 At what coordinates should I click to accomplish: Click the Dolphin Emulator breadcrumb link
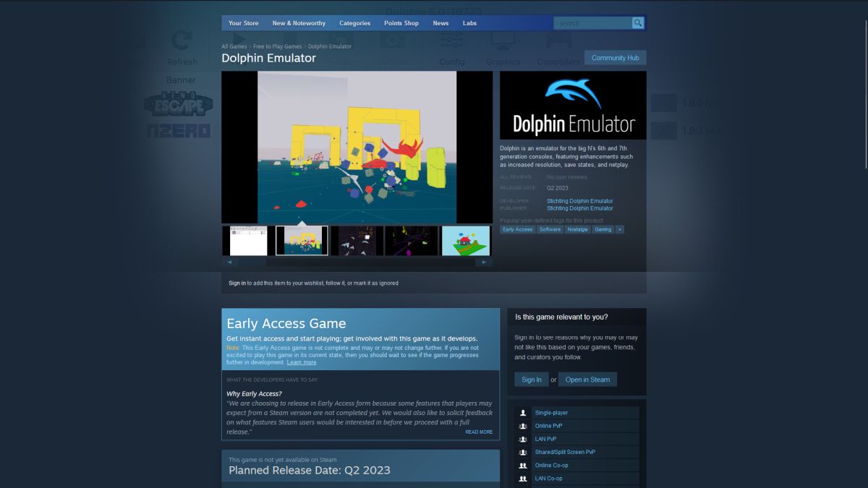pos(330,46)
